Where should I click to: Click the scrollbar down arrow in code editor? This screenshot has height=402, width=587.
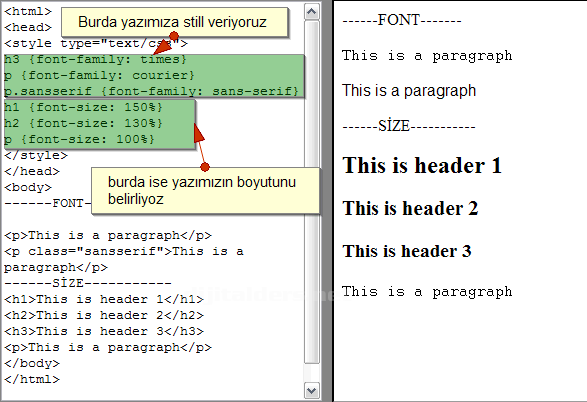point(311,391)
